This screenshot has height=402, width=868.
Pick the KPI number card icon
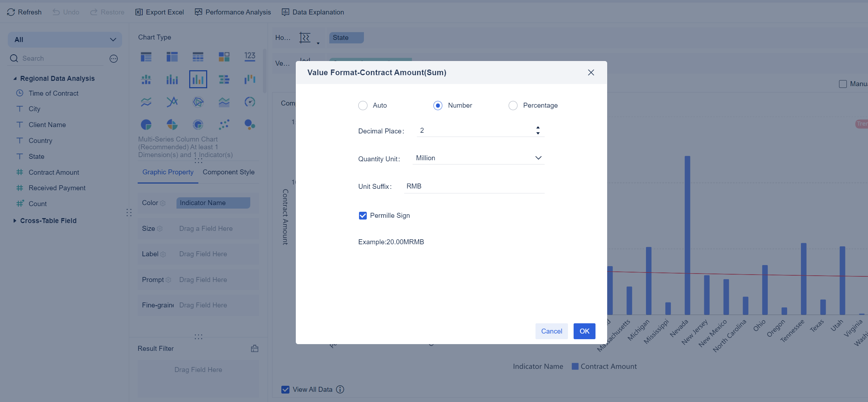250,56
